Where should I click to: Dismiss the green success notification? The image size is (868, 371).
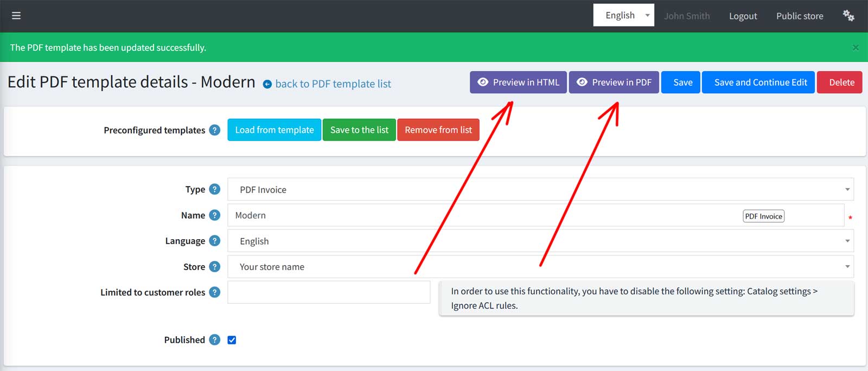(856, 48)
